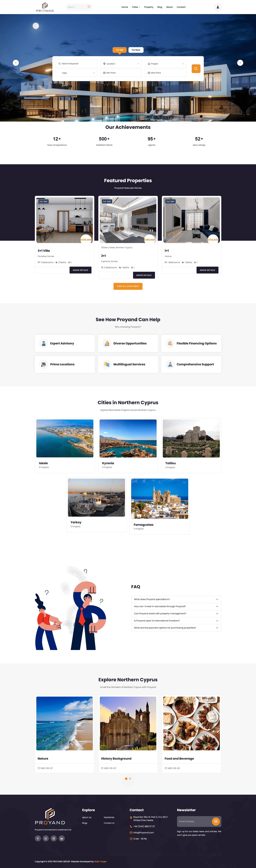Expand 'What are the payment options' FAQ
Viewport: 256px width, 868px height.
(x=176, y=628)
